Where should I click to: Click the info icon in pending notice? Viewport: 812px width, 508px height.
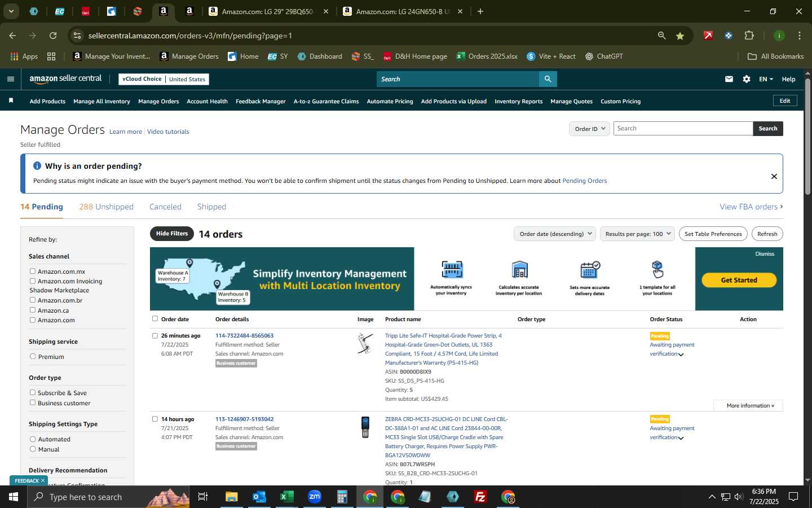[37, 166]
